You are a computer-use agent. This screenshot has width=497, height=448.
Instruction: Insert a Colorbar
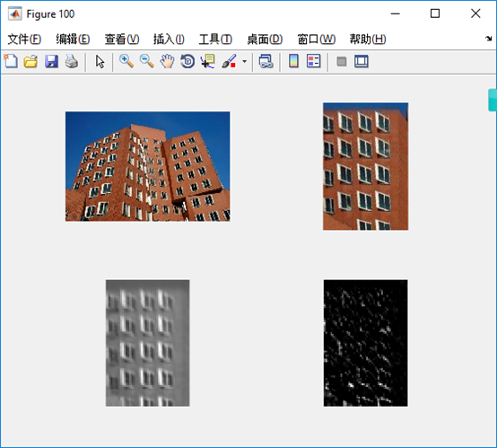tap(293, 61)
